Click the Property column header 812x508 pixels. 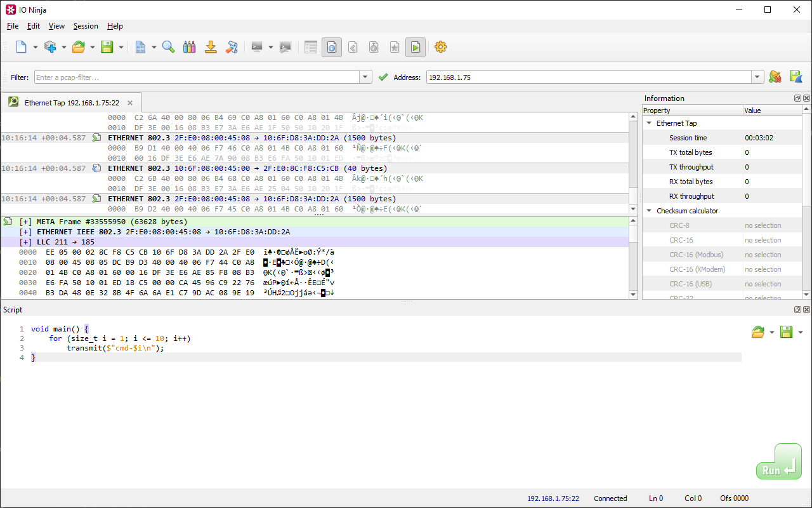(x=693, y=110)
